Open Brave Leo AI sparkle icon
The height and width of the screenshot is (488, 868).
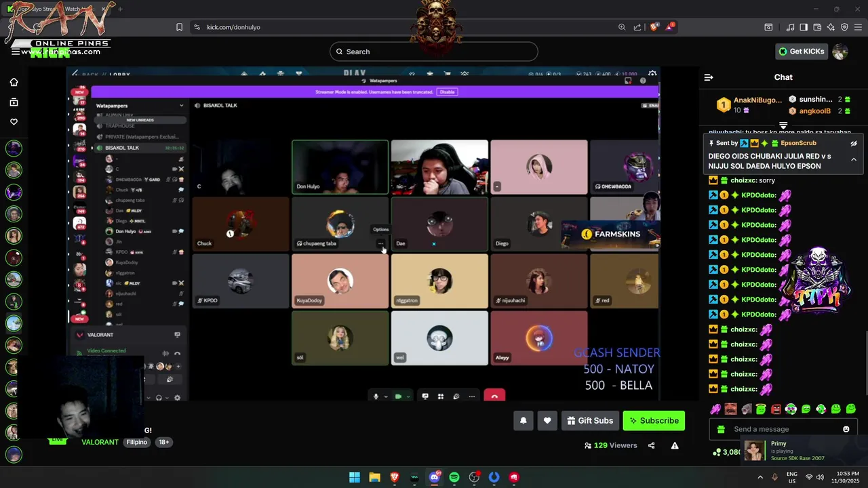[831, 27]
